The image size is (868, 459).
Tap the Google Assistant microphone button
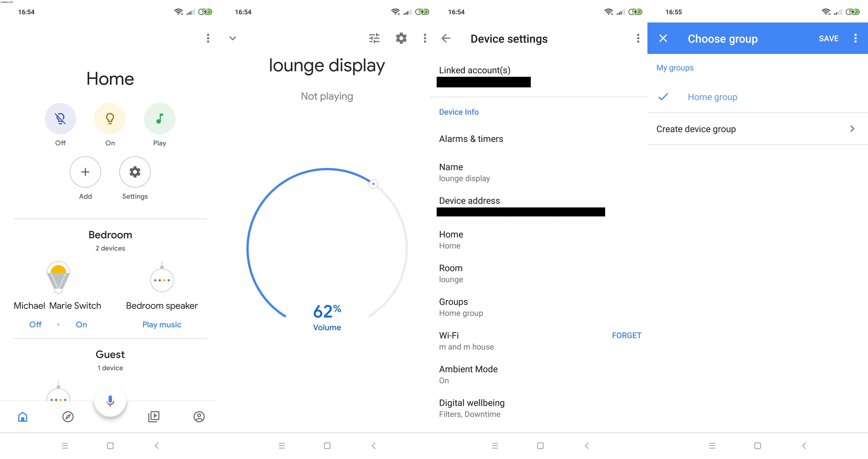(x=110, y=401)
